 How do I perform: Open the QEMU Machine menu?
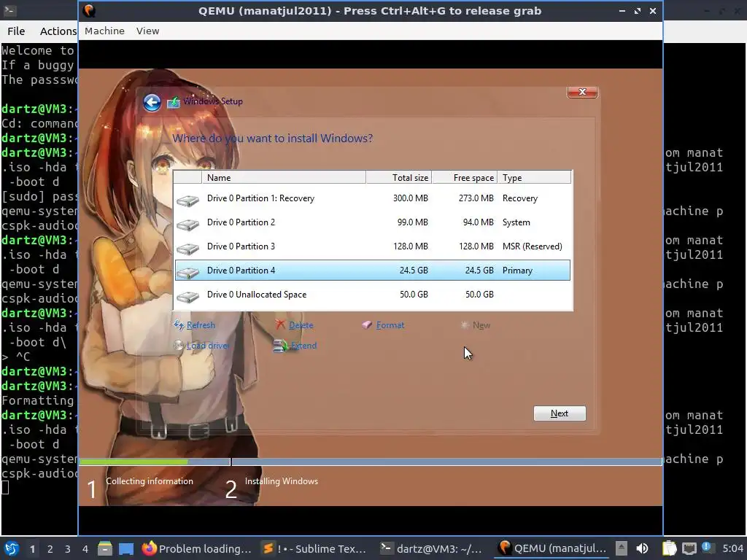[x=104, y=31]
